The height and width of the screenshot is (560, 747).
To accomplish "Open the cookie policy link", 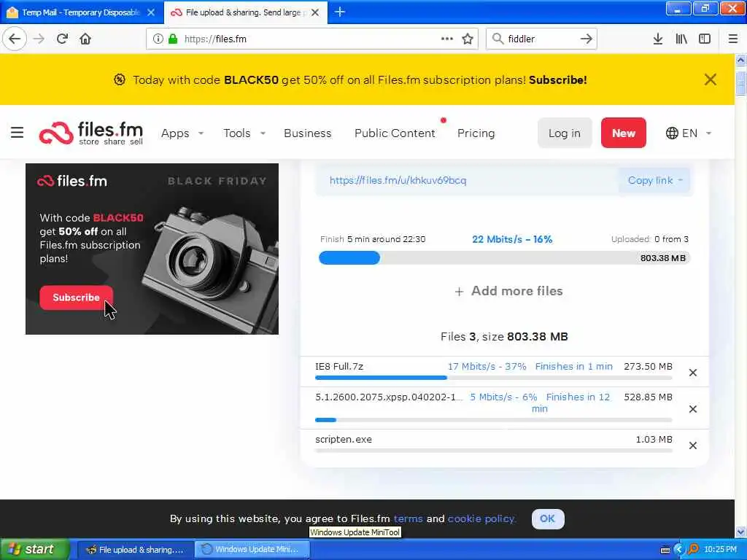I will click(481, 518).
